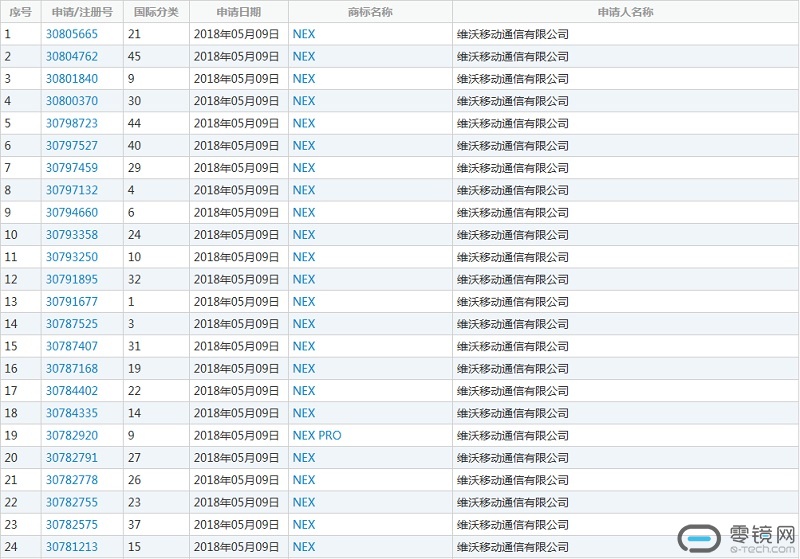The width and height of the screenshot is (800, 559).
Task: Select class cell 21 in row 1
Action: coord(156,34)
